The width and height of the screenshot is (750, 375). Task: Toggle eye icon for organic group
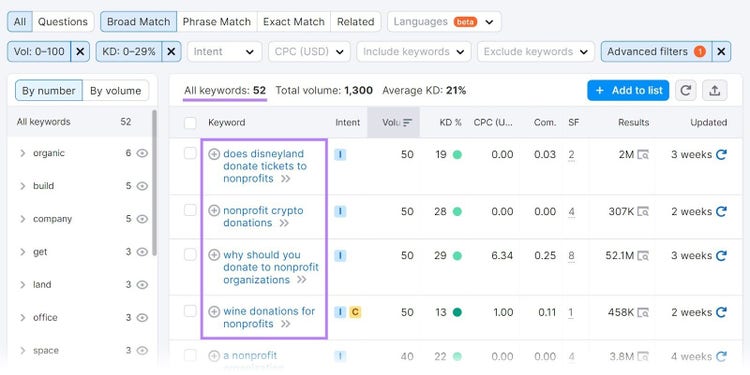[142, 153]
